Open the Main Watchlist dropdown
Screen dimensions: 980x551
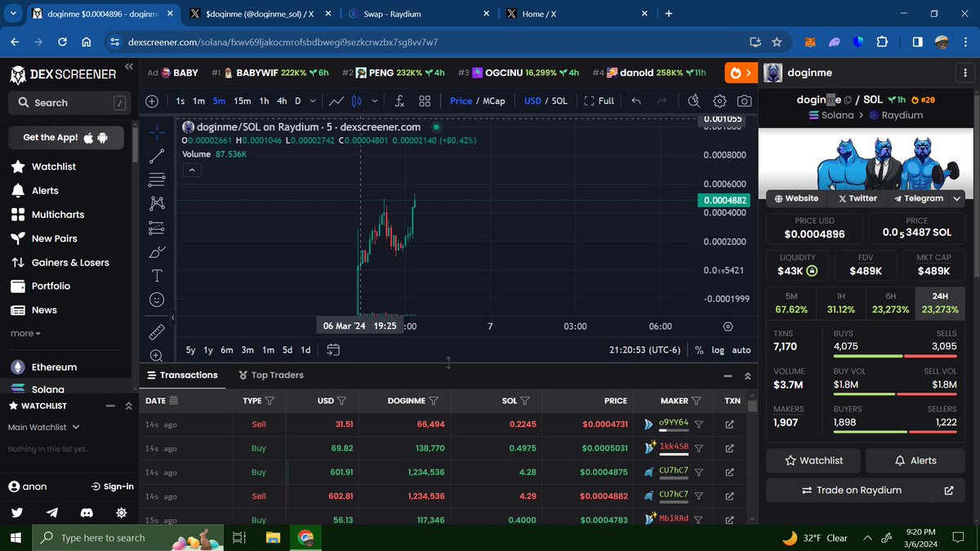(x=43, y=427)
